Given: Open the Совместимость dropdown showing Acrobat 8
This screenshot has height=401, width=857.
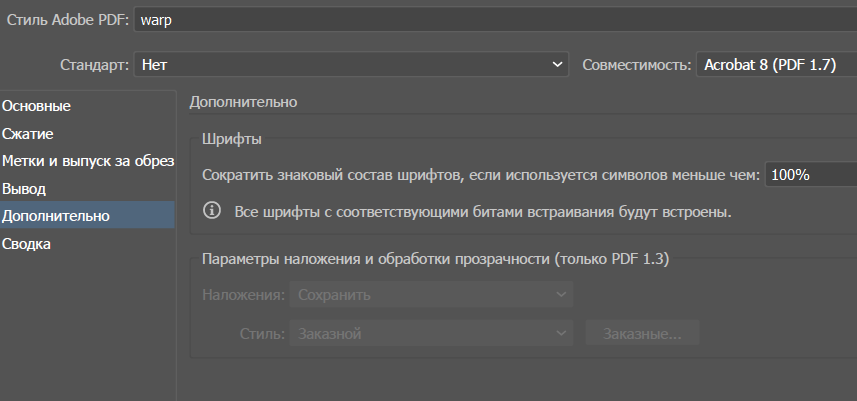Looking at the screenshot, I should click(775, 64).
